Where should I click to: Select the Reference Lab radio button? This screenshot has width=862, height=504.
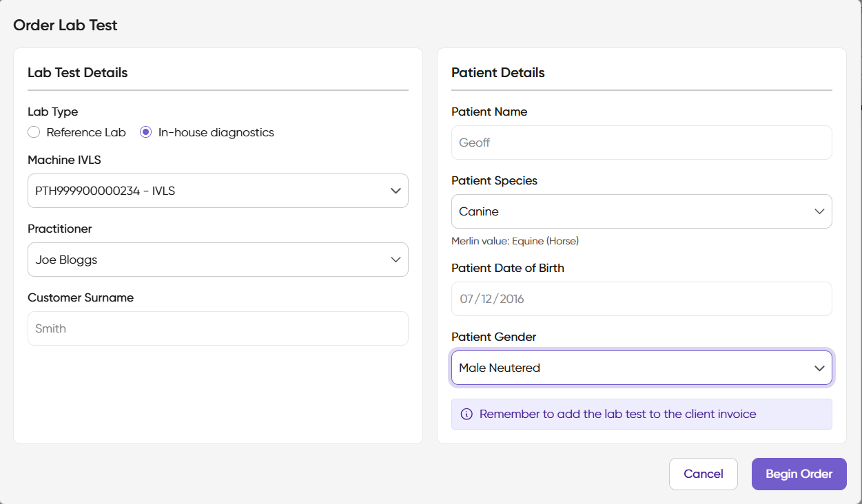pos(34,132)
